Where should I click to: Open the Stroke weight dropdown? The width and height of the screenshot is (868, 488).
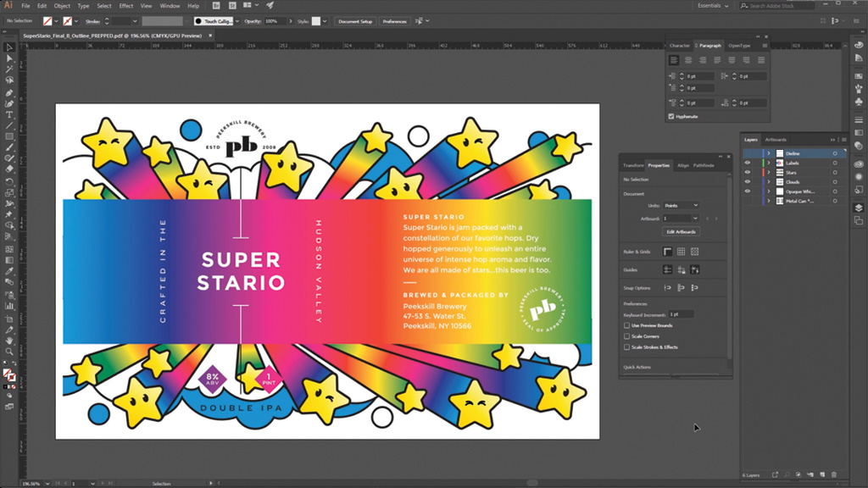pyautogui.click(x=135, y=21)
